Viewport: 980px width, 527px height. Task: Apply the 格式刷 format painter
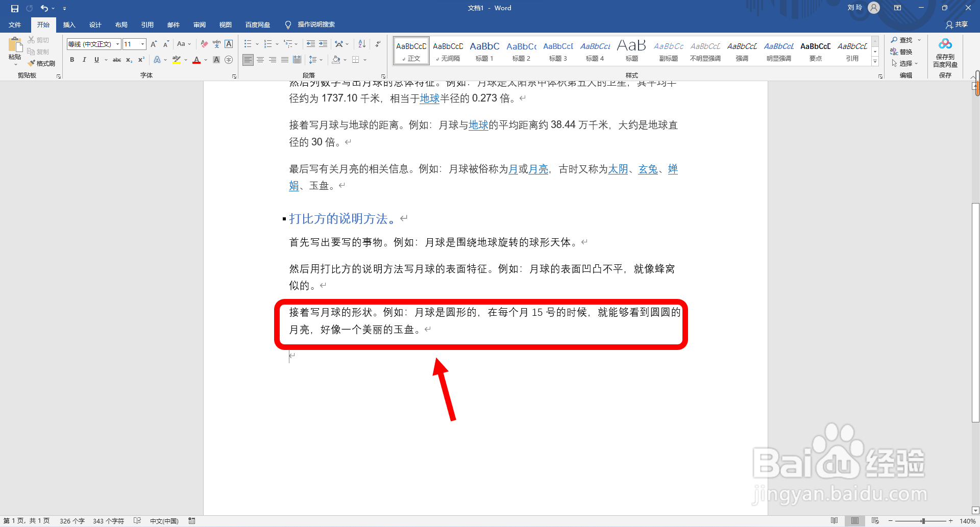[x=42, y=63]
